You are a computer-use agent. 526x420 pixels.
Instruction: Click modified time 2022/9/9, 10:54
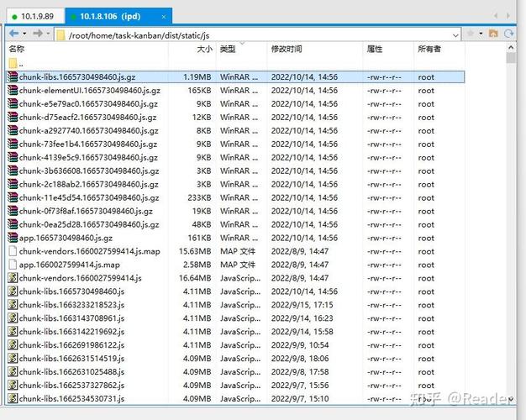300,345
